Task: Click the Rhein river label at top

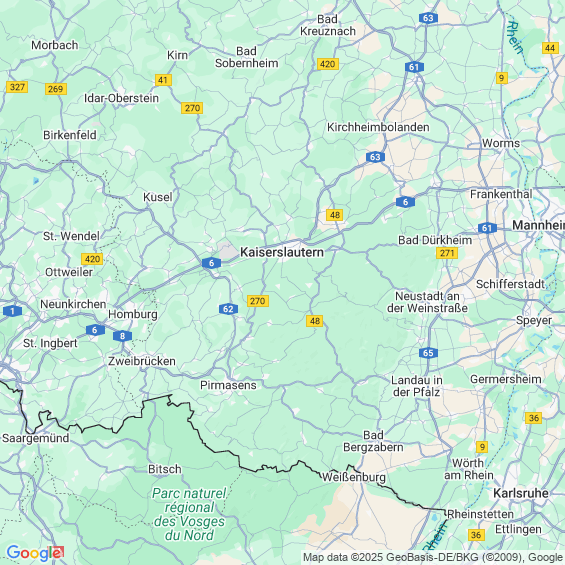Action: (x=515, y=37)
